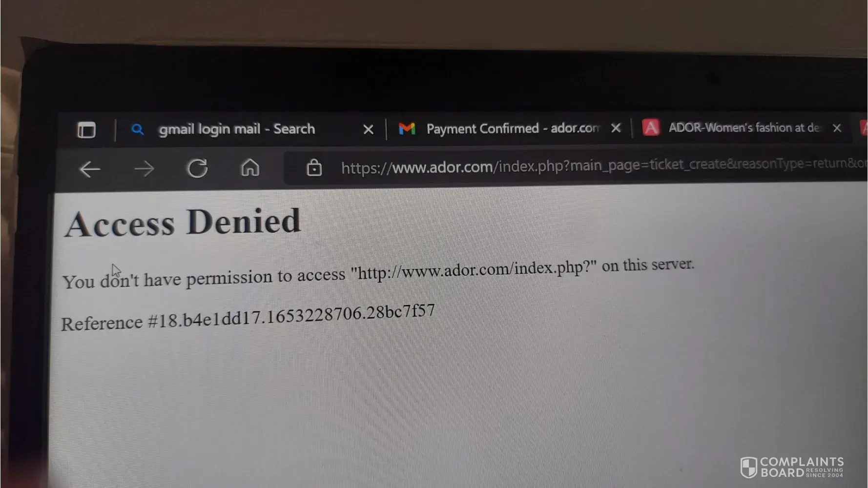This screenshot has width=868, height=488.
Task: Switch to gmail login mail Search tab
Action: click(237, 129)
